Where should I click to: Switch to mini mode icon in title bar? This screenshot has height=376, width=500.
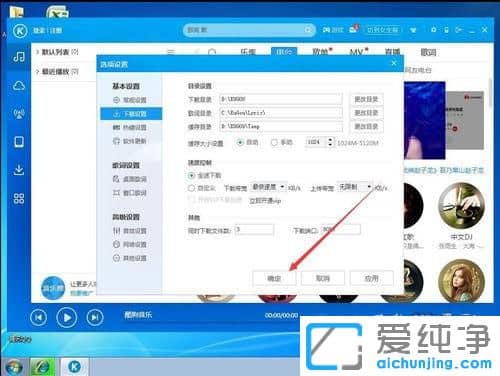tap(459, 30)
